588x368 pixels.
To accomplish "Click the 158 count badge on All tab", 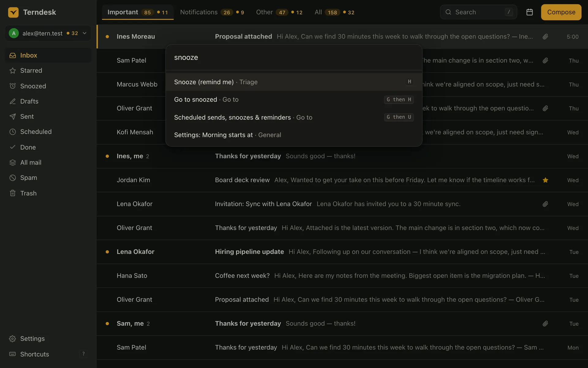I will (x=332, y=12).
